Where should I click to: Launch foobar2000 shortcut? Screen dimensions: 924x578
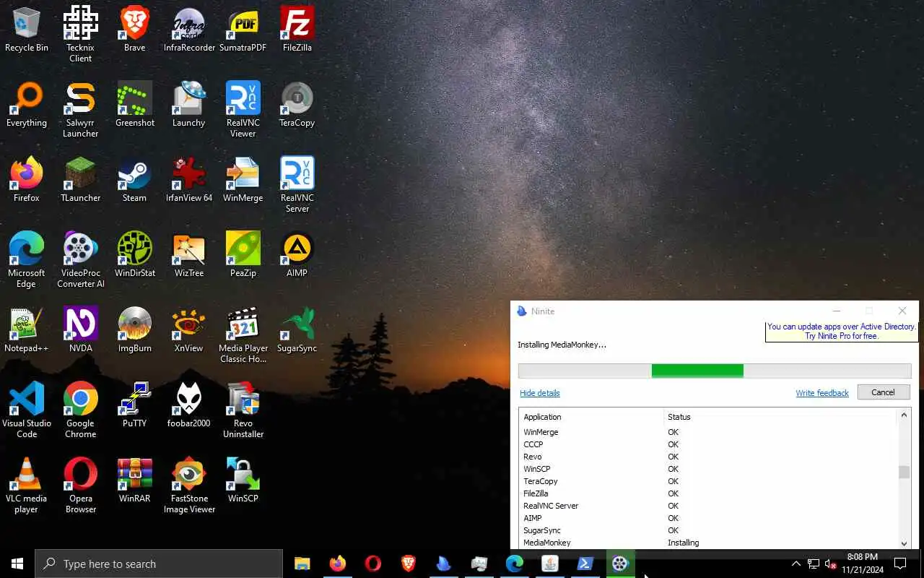(189, 406)
